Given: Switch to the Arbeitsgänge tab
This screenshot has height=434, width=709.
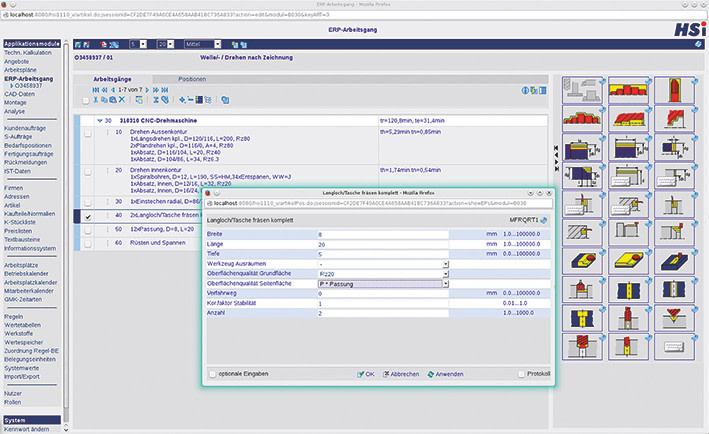Looking at the screenshot, I should tap(112, 79).
